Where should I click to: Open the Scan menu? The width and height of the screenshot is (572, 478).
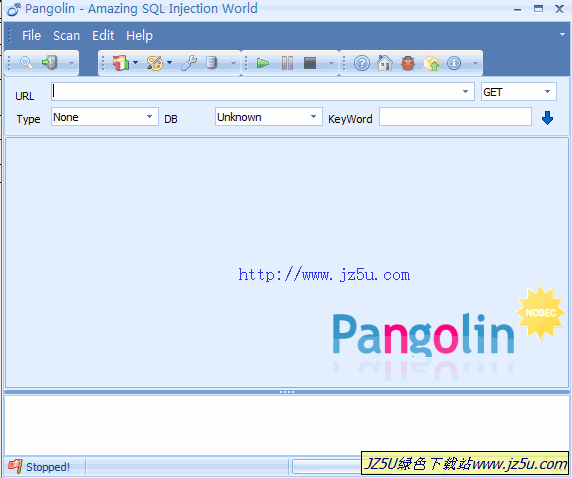(66, 36)
